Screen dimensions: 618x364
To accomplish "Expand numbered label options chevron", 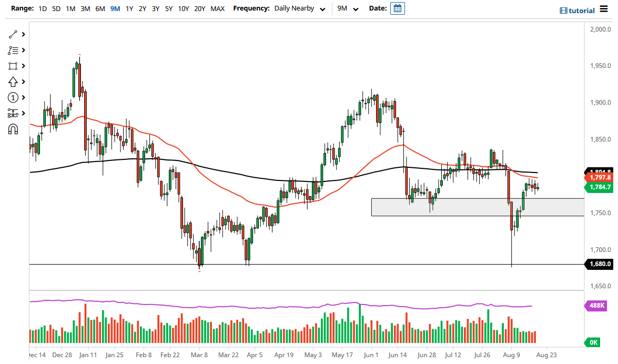I will pos(24,97).
